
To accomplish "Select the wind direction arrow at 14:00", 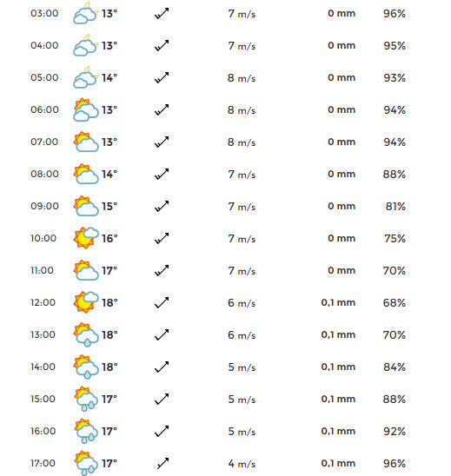I will coord(162,367).
